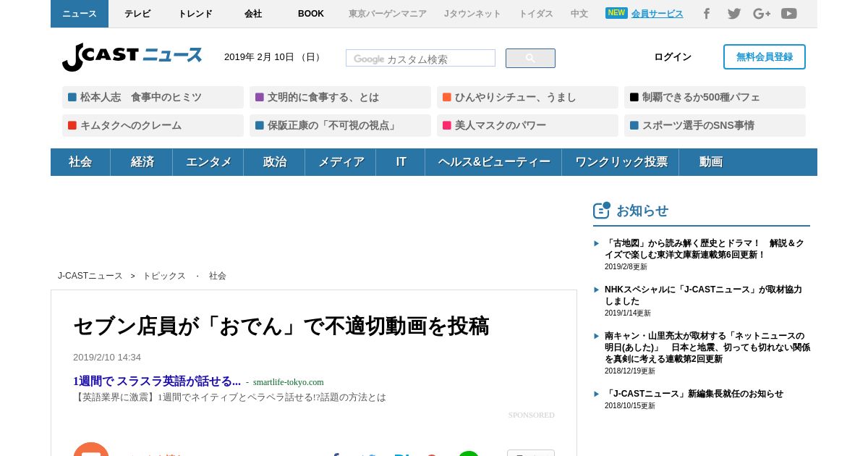Open the ワンクリック投票 menu
This screenshot has width=868, height=456.
coord(621,162)
